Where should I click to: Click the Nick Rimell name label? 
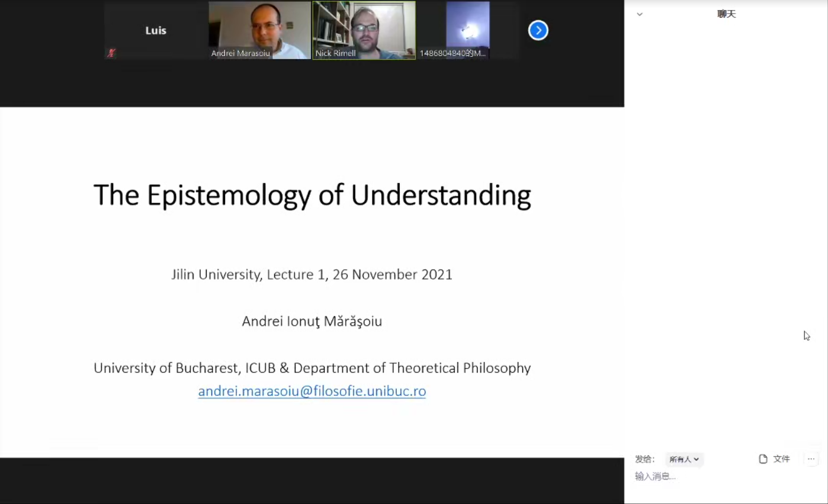tap(336, 53)
